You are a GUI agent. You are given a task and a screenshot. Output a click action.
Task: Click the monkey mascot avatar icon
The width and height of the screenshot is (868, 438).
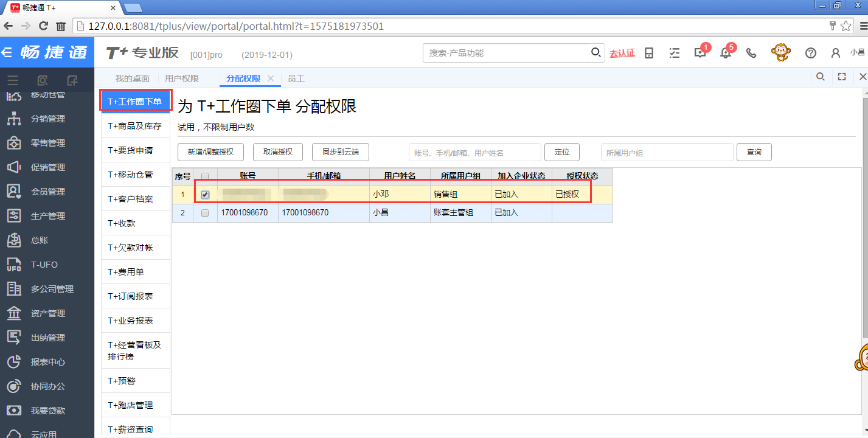tap(780, 53)
